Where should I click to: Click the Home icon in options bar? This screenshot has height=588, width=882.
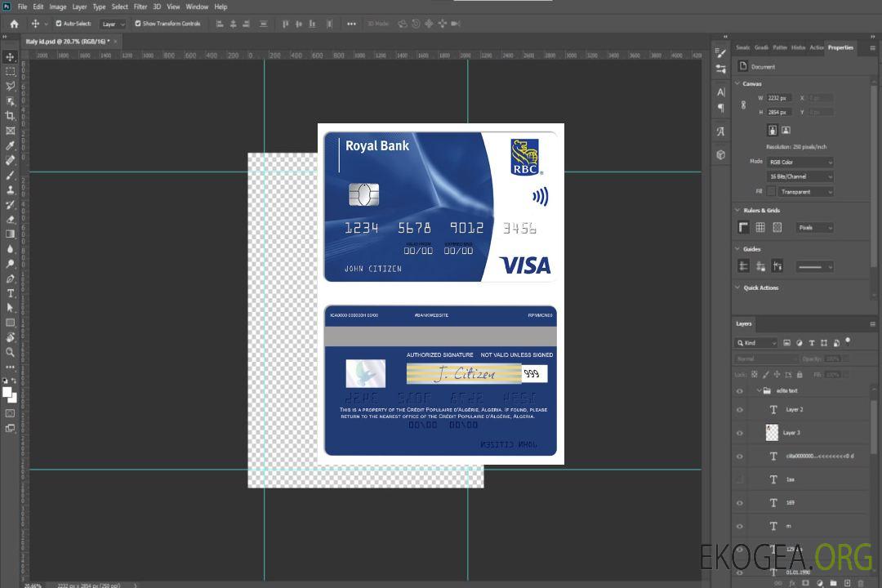point(14,24)
